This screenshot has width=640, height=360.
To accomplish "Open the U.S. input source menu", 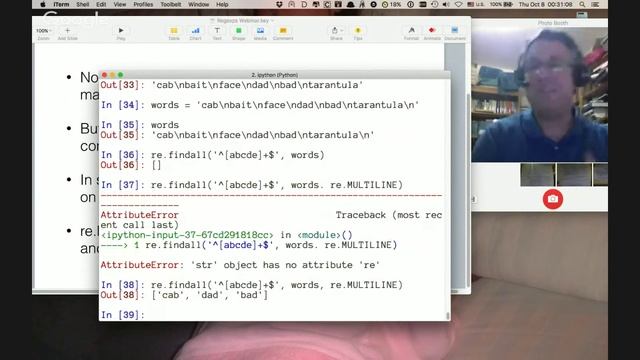I will click(x=476, y=4).
